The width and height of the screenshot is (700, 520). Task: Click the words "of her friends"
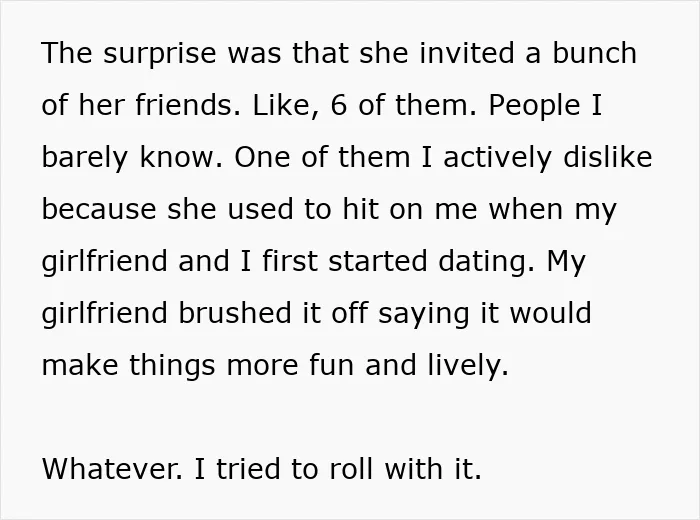tap(141, 105)
